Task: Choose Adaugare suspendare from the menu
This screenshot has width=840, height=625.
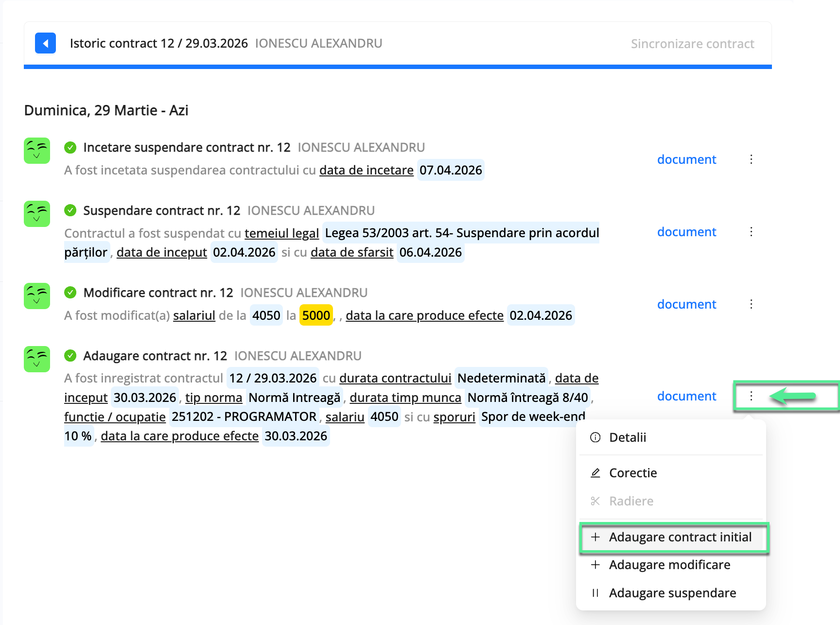Action: pos(673,592)
